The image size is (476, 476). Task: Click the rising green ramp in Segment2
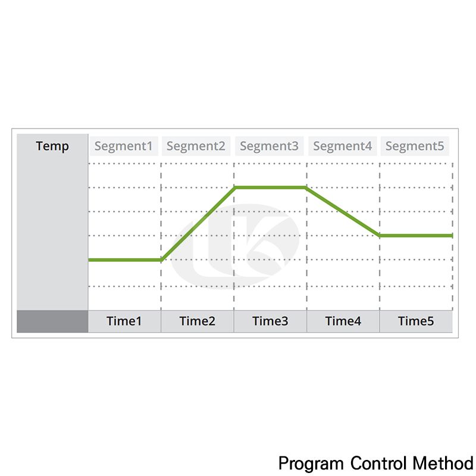pos(198,223)
